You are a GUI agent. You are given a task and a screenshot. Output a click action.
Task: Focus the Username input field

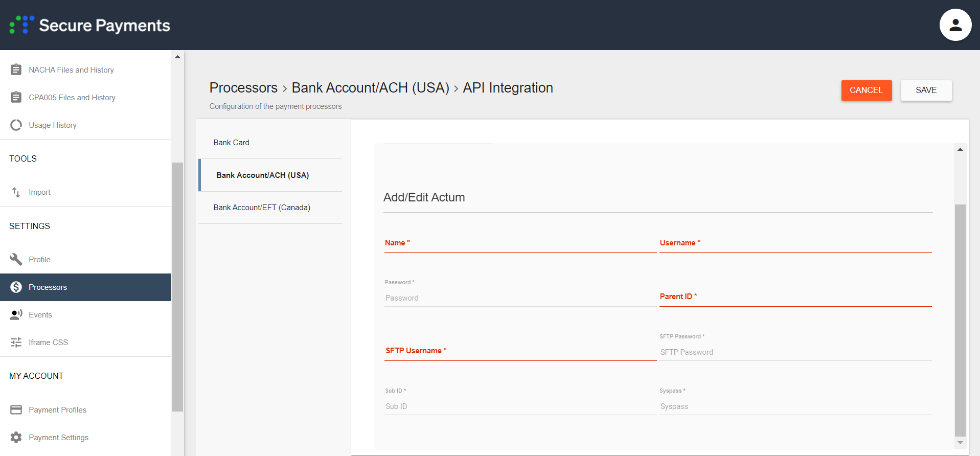(795, 243)
